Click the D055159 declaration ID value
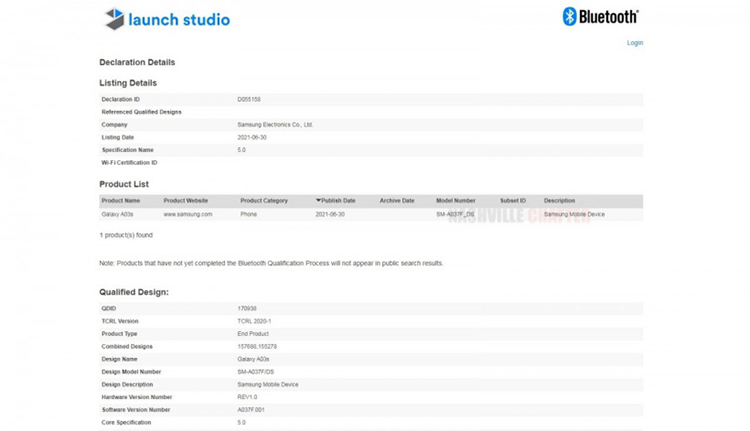750x431 pixels. pos(249,100)
